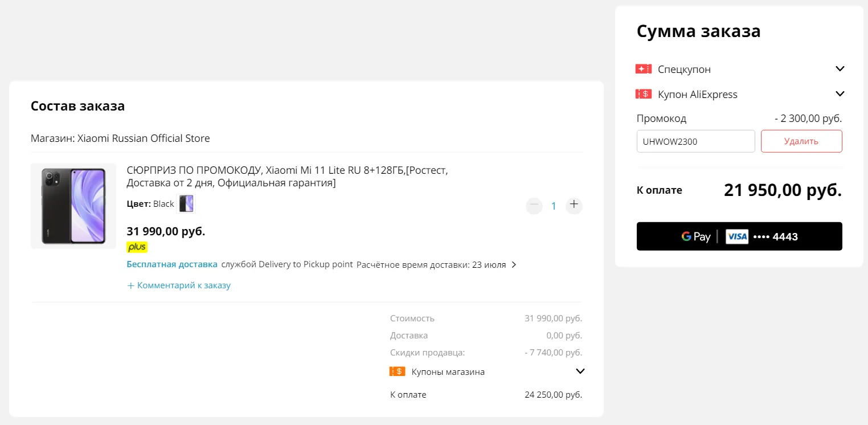868x425 pixels.
Task: Click the red Спецкупон ticket icon
Action: pyautogui.click(x=643, y=69)
